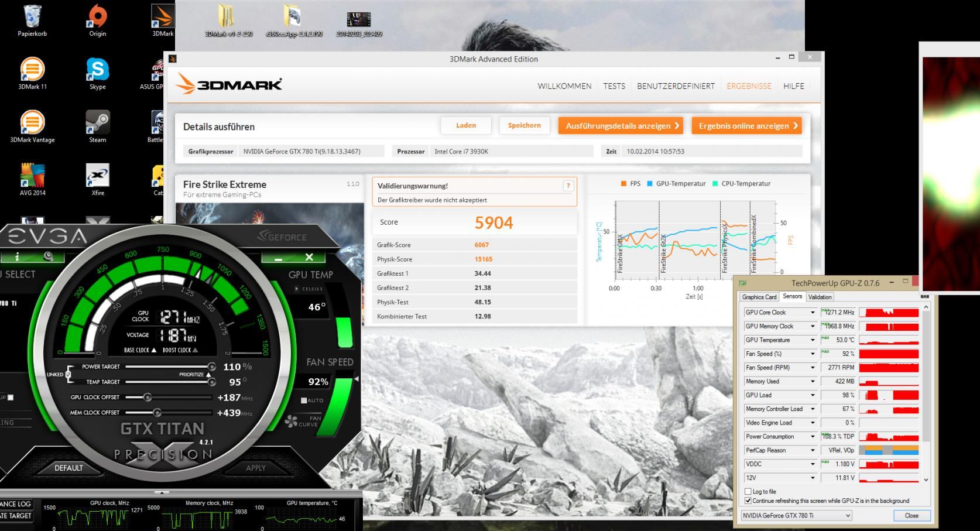Launch Skype from the desktop
The width and height of the screenshot is (980, 531).
pyautogui.click(x=97, y=73)
